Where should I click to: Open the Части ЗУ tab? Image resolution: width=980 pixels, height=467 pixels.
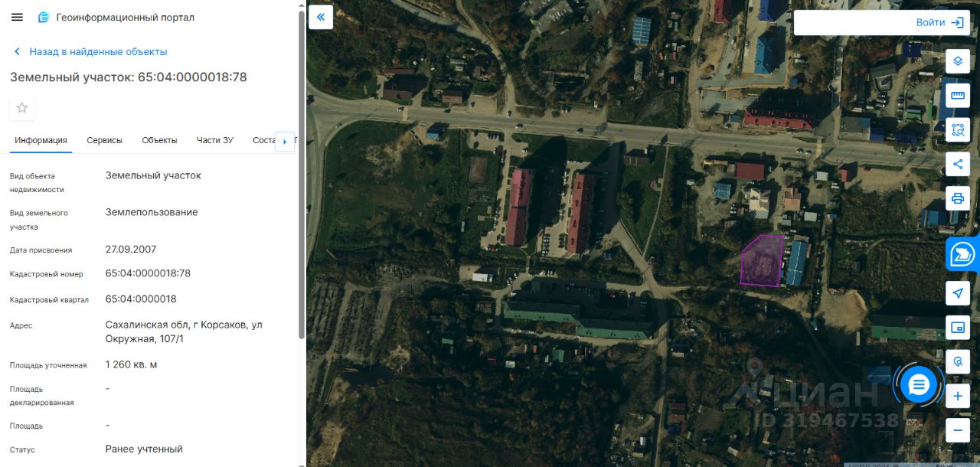(215, 140)
